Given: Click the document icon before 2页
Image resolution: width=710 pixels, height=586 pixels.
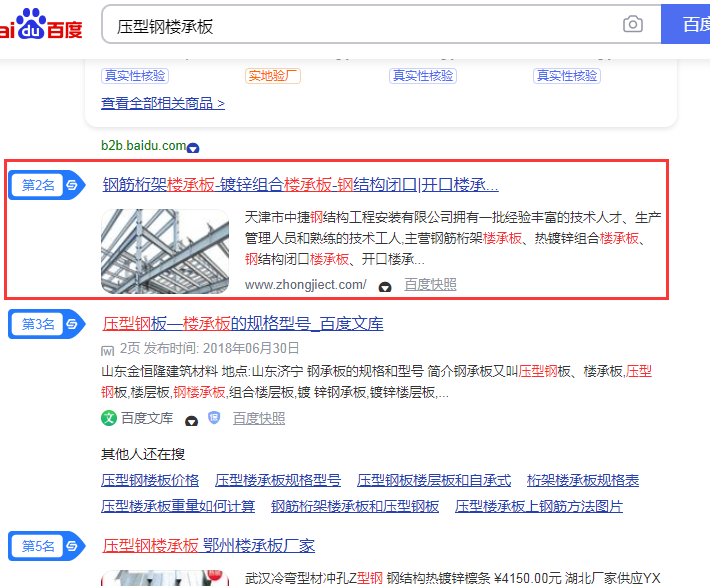Looking at the screenshot, I should (x=107, y=351).
